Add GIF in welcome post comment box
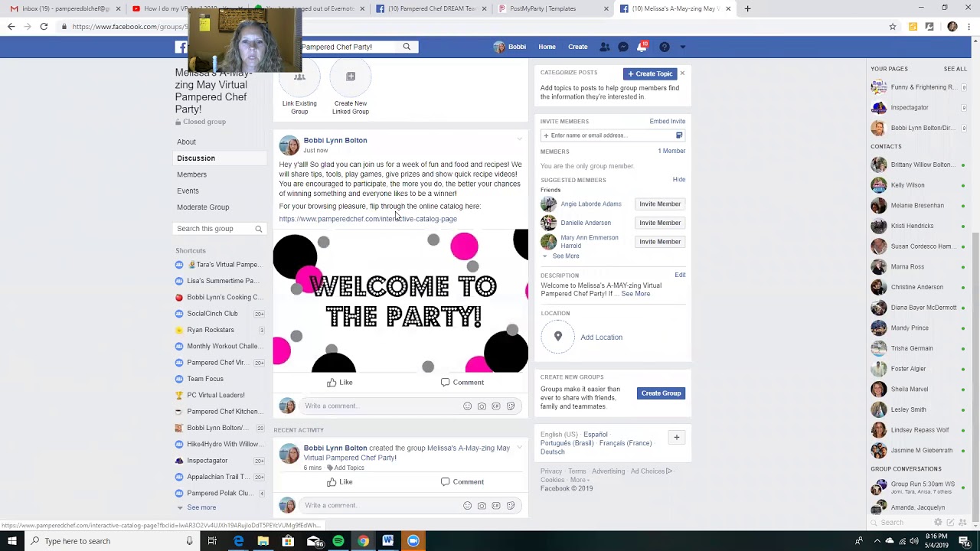 [496, 406]
